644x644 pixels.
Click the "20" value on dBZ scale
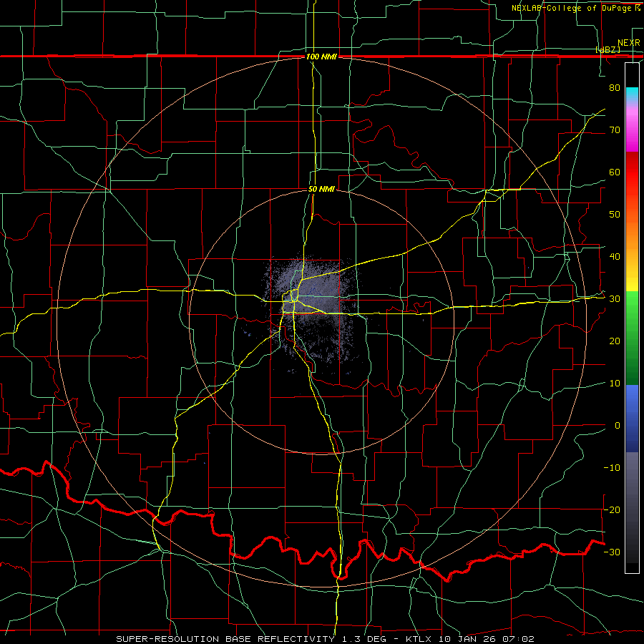coord(615,341)
